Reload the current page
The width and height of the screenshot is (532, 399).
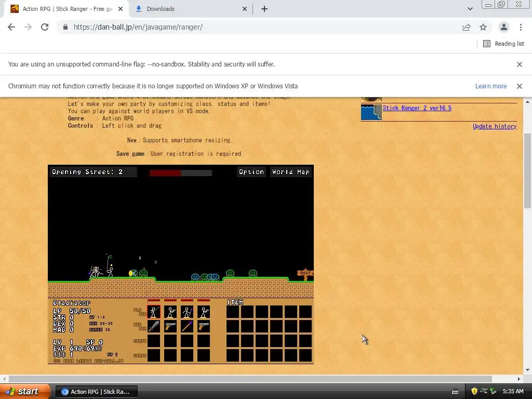pyautogui.click(x=45, y=27)
